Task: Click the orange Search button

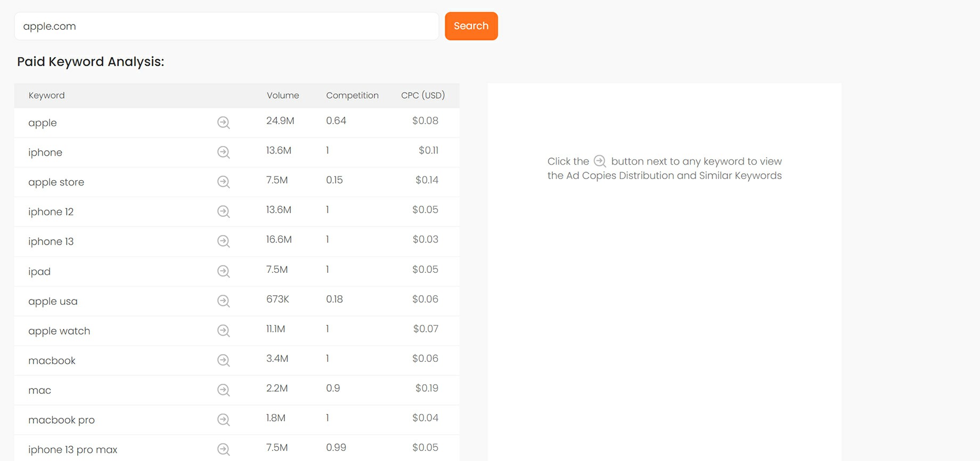Action: pyautogui.click(x=471, y=26)
